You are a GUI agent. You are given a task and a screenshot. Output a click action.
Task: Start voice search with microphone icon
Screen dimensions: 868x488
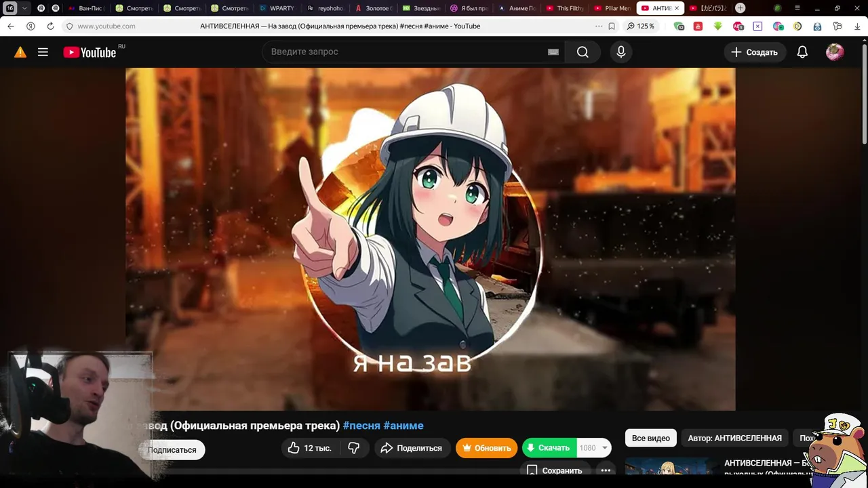(620, 52)
